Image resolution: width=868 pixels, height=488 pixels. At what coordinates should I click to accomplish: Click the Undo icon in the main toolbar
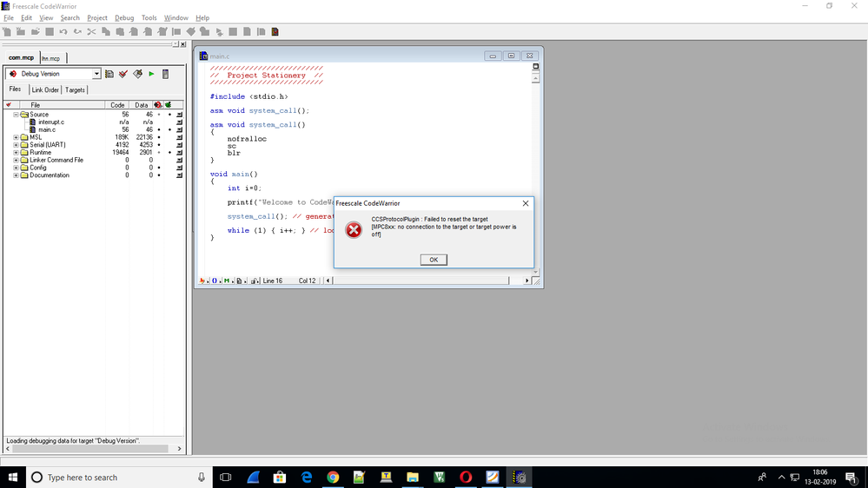(63, 31)
